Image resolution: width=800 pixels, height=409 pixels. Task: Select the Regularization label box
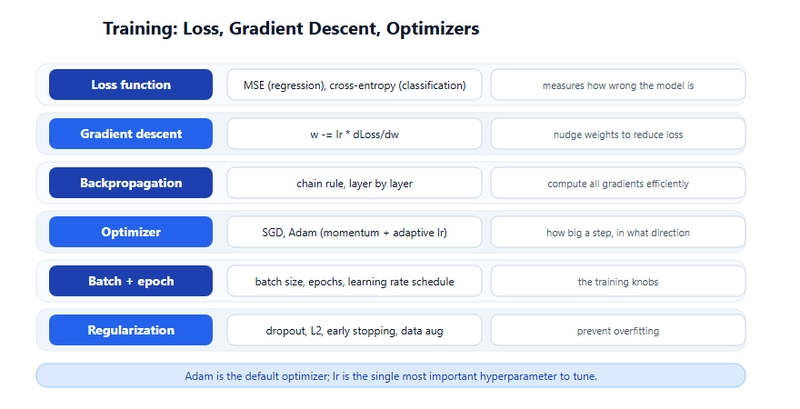(131, 330)
